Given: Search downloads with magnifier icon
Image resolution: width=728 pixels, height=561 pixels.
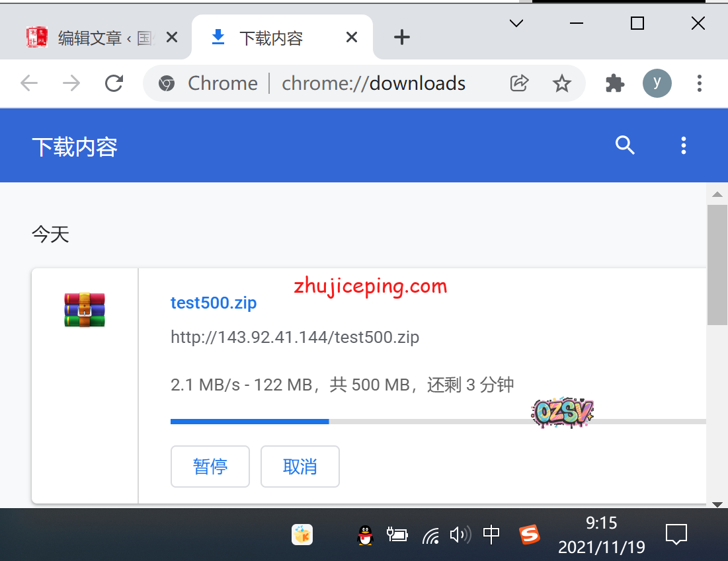Looking at the screenshot, I should pyautogui.click(x=625, y=145).
